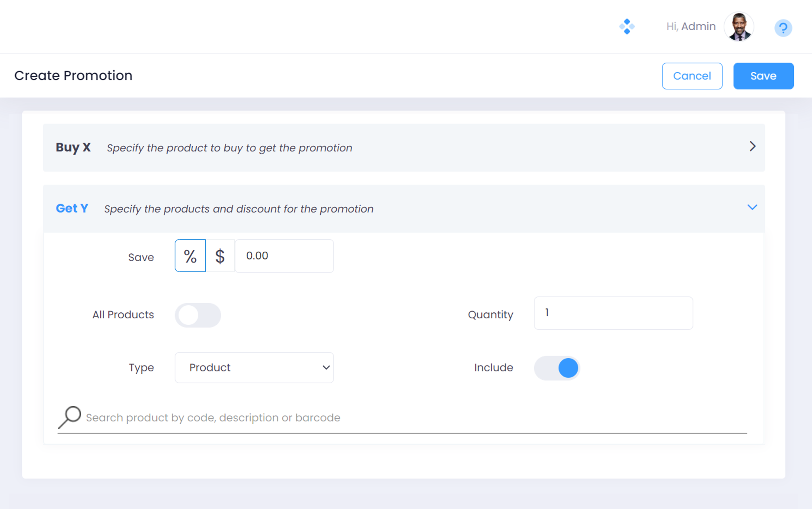The width and height of the screenshot is (812, 509).
Task: Select the dollar discount icon
Action: (220, 256)
